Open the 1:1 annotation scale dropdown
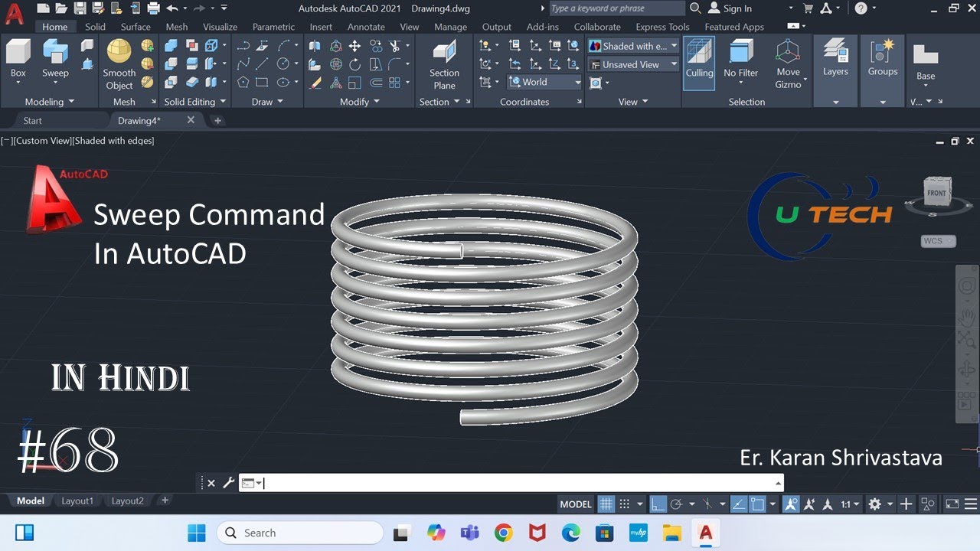 (851, 504)
